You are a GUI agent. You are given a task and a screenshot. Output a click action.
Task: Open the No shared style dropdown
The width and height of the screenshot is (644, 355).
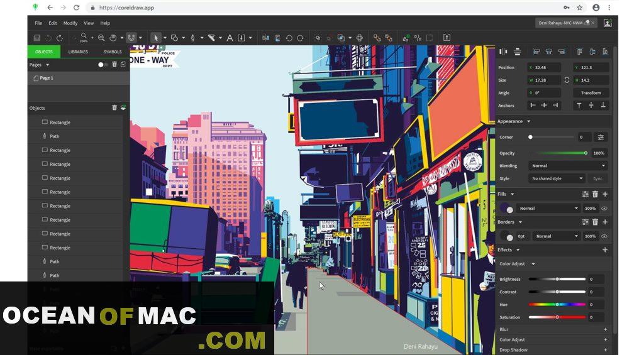[557, 178]
